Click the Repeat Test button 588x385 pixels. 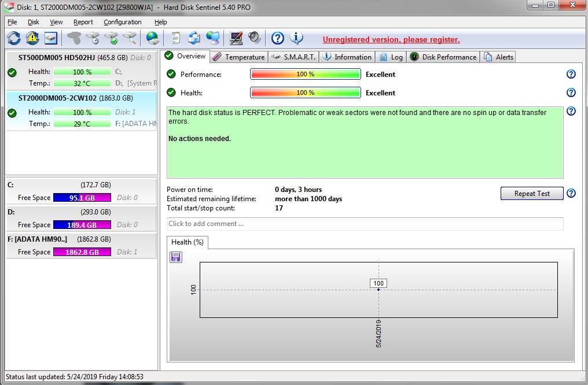[532, 193]
